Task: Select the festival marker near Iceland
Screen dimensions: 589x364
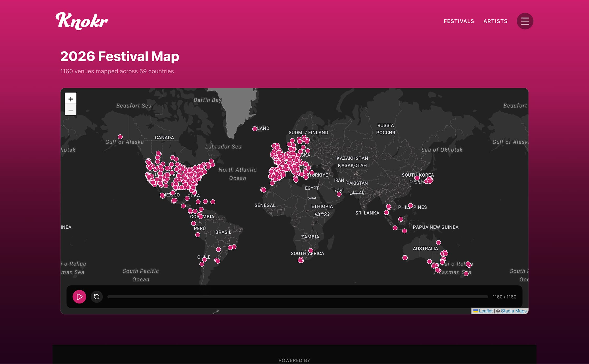Action: 255,128
